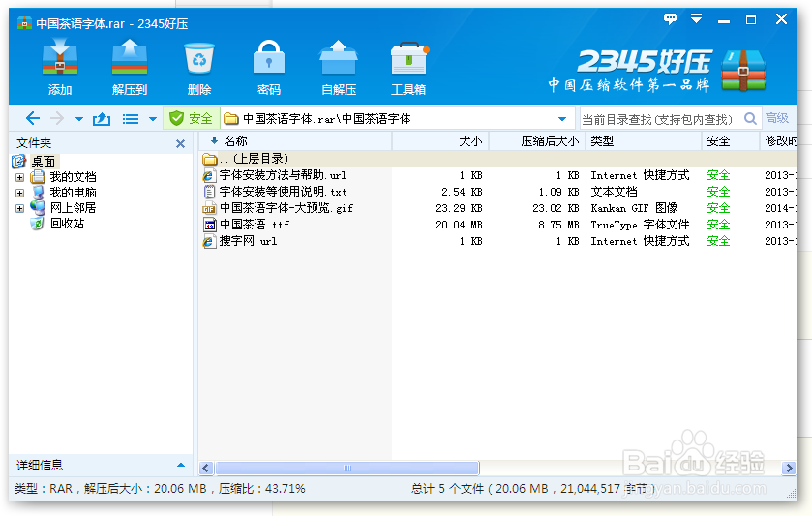Sort by the 类型 column header
This screenshot has width=812, height=516.
644,141
